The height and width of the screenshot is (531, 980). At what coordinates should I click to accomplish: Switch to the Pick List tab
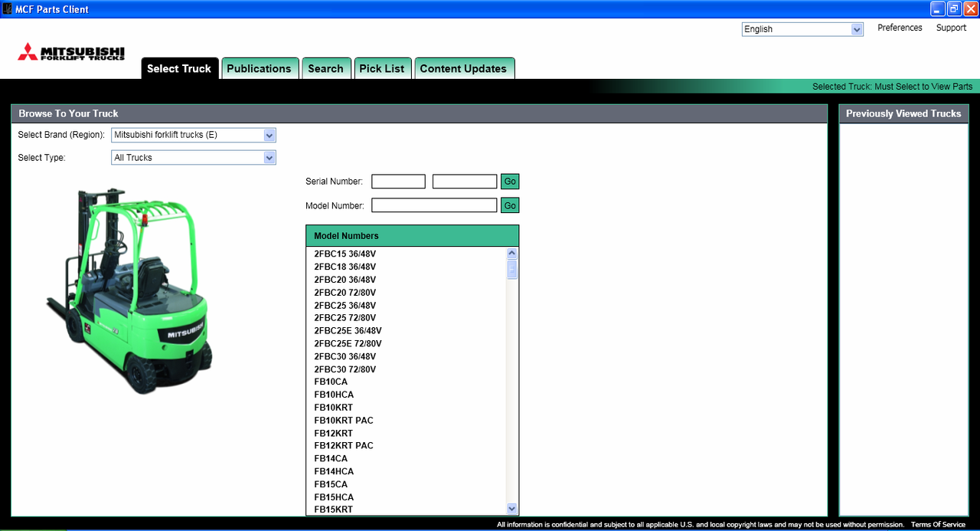coord(382,68)
